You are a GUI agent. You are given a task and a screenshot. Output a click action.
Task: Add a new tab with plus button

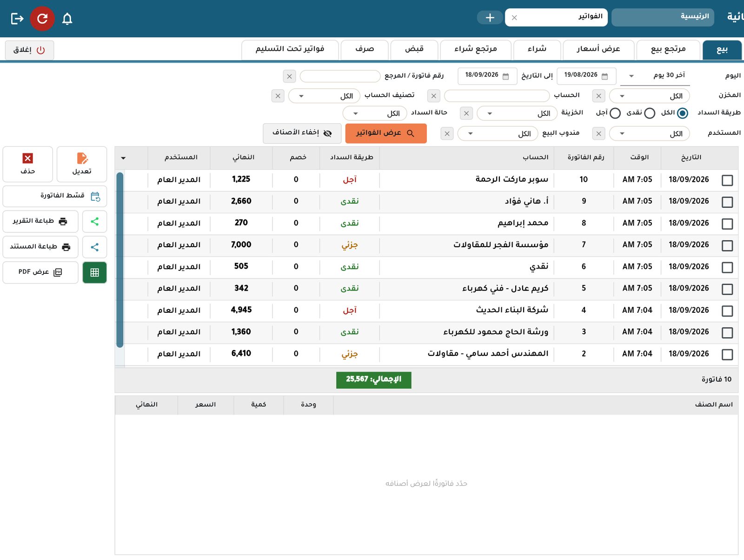point(490,18)
